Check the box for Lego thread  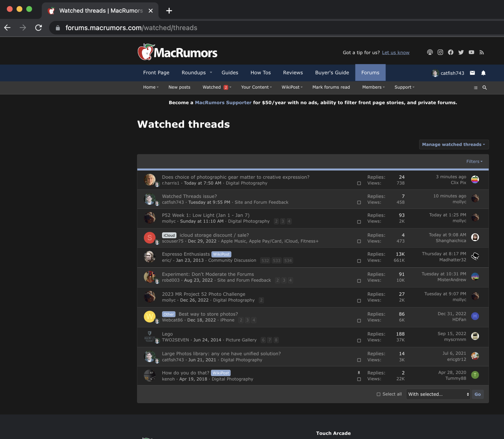point(359,341)
